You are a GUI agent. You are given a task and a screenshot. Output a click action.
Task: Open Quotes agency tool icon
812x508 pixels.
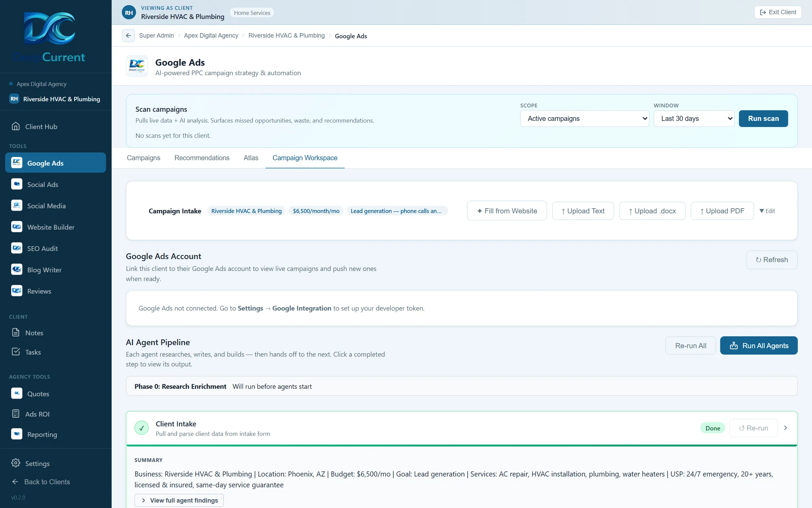click(17, 393)
